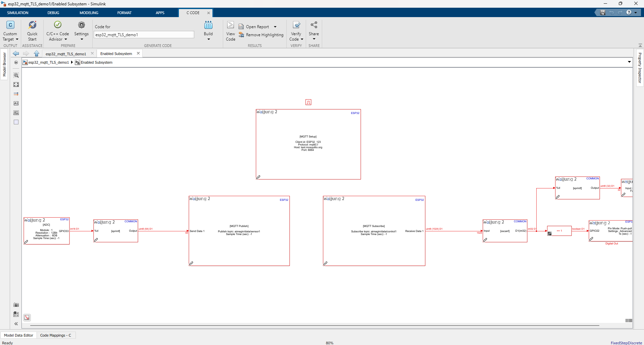Toggle sample time arrows palette icon
The height and width of the screenshot is (345, 644).
(x=16, y=94)
